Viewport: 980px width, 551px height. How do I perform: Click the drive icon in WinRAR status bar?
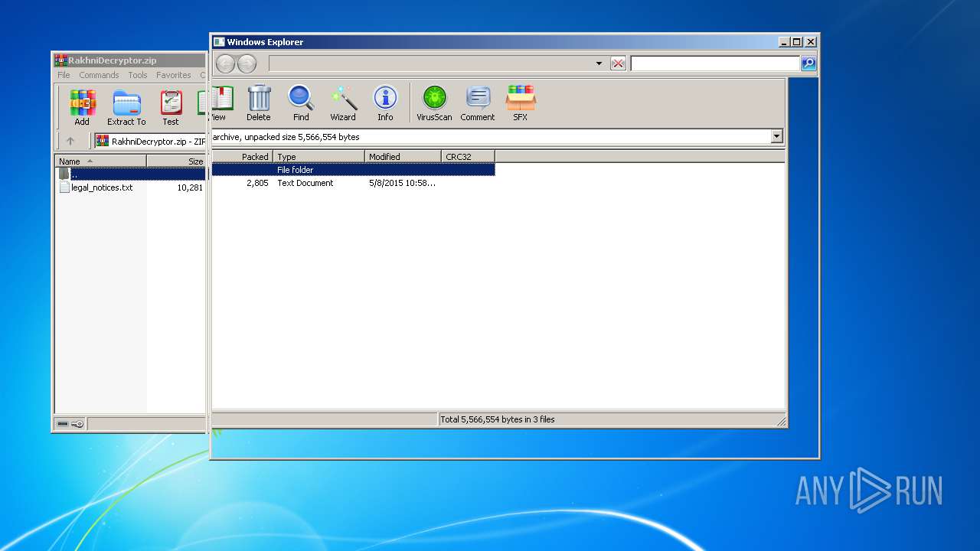pyautogui.click(x=63, y=424)
